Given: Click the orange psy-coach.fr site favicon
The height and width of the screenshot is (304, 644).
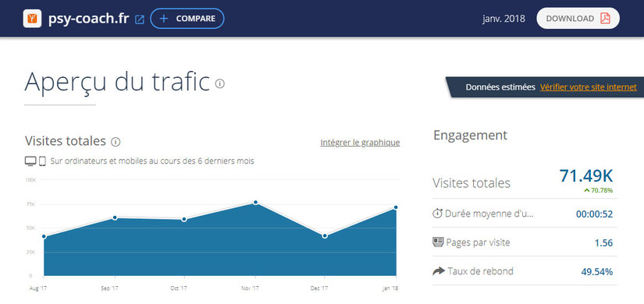Looking at the screenshot, I should [x=32, y=19].
